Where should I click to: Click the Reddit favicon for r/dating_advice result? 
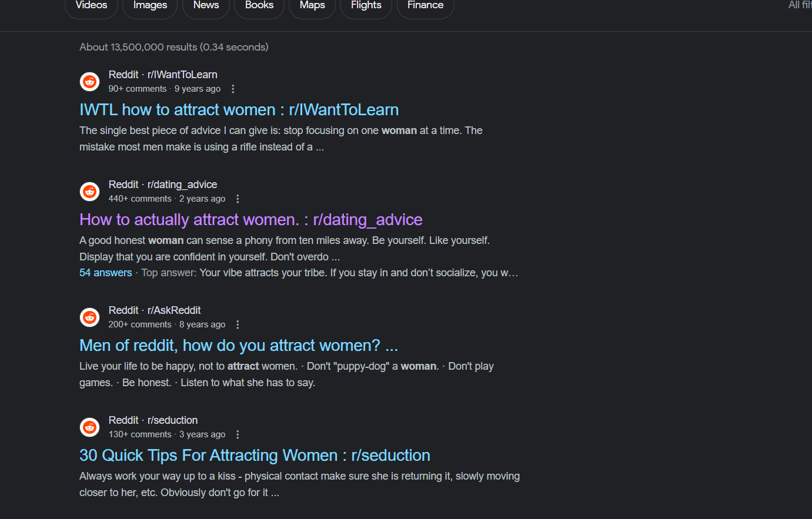click(x=90, y=192)
